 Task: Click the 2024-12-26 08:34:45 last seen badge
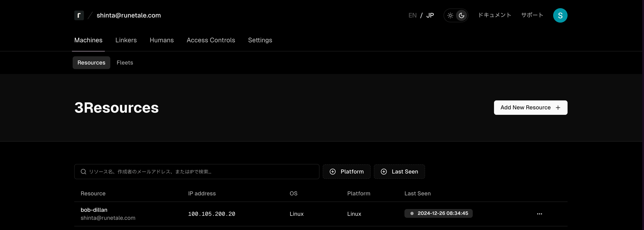438,213
